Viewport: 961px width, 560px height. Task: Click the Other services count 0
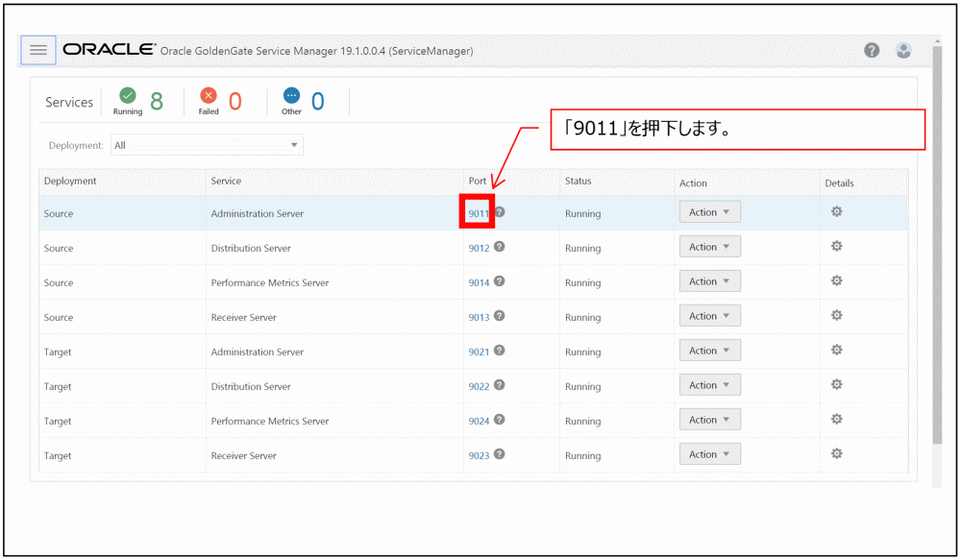coord(317,101)
